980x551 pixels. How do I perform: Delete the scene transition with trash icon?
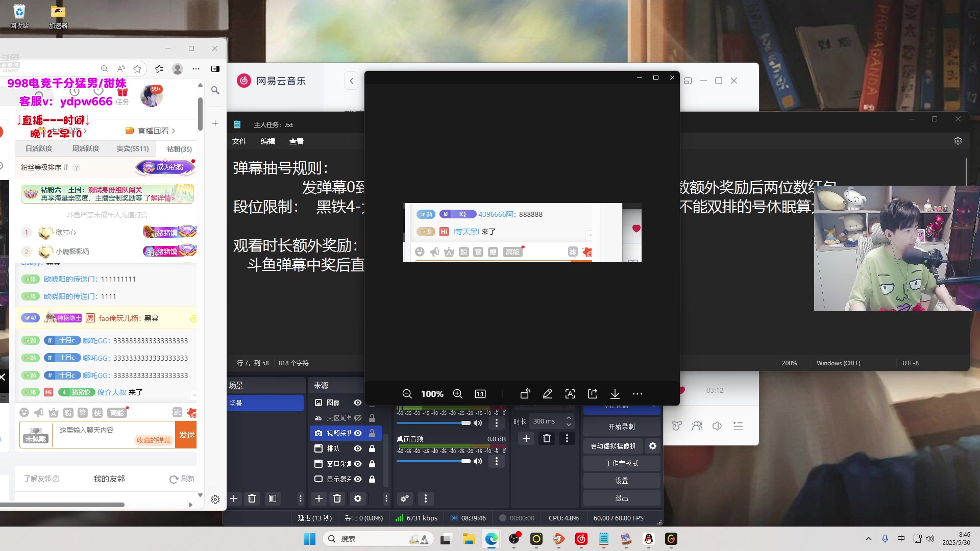pos(547,438)
